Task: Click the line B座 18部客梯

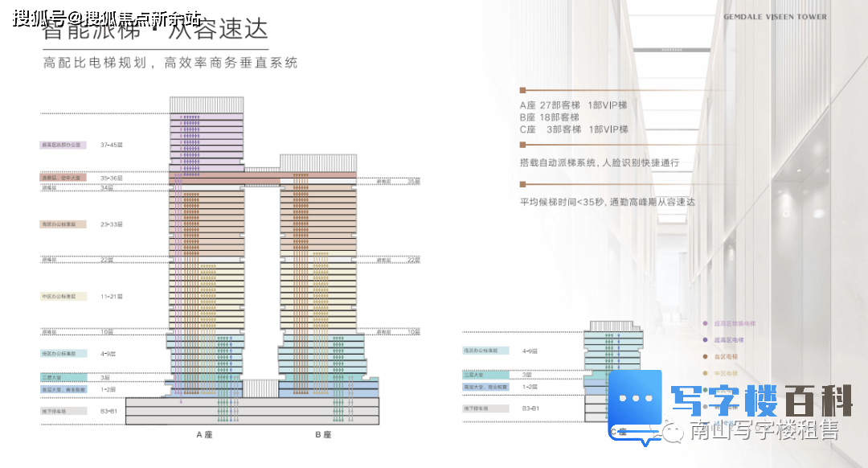Action: point(549,117)
